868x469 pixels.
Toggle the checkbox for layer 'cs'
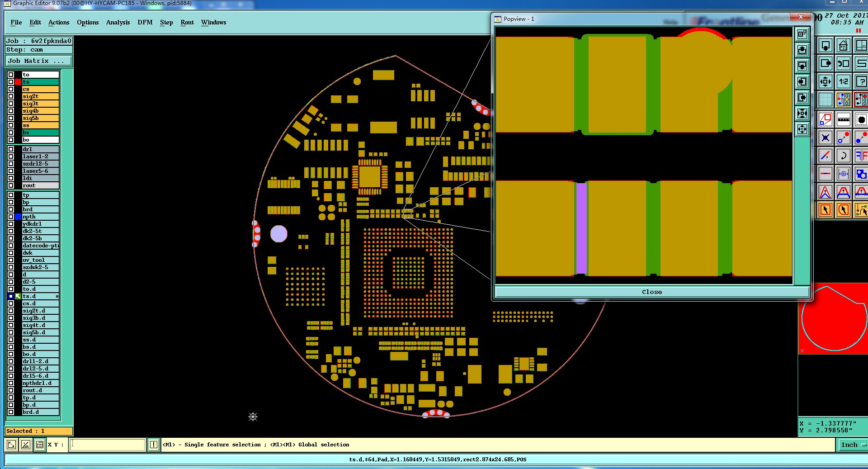[x=11, y=89]
